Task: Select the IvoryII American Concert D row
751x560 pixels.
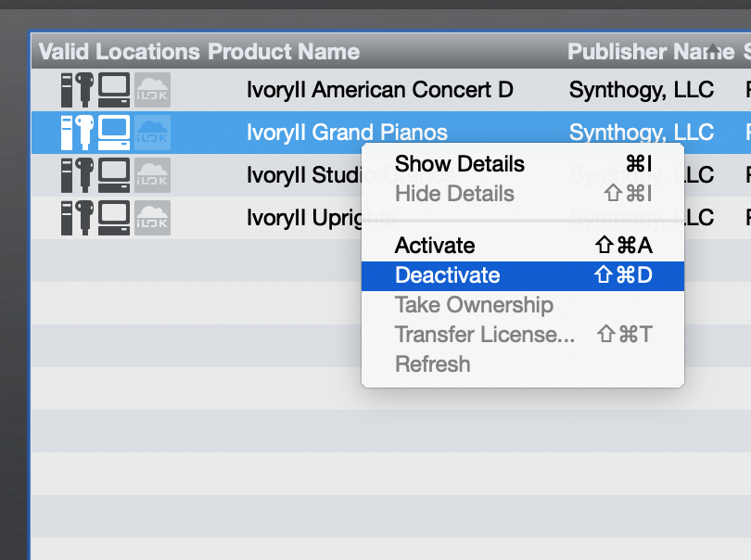Action: (x=391, y=90)
